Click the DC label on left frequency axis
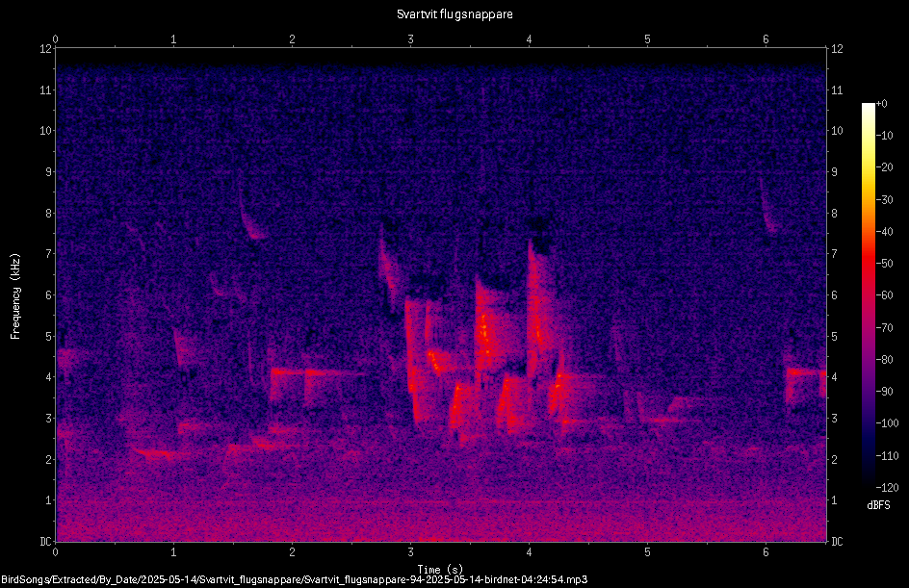Screen dimensions: 909x588 (45, 541)
